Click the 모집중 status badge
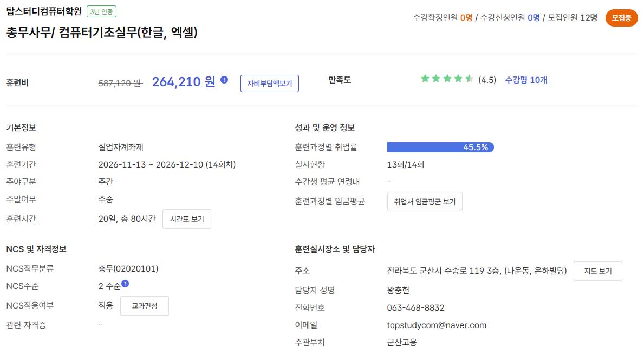 click(x=621, y=18)
